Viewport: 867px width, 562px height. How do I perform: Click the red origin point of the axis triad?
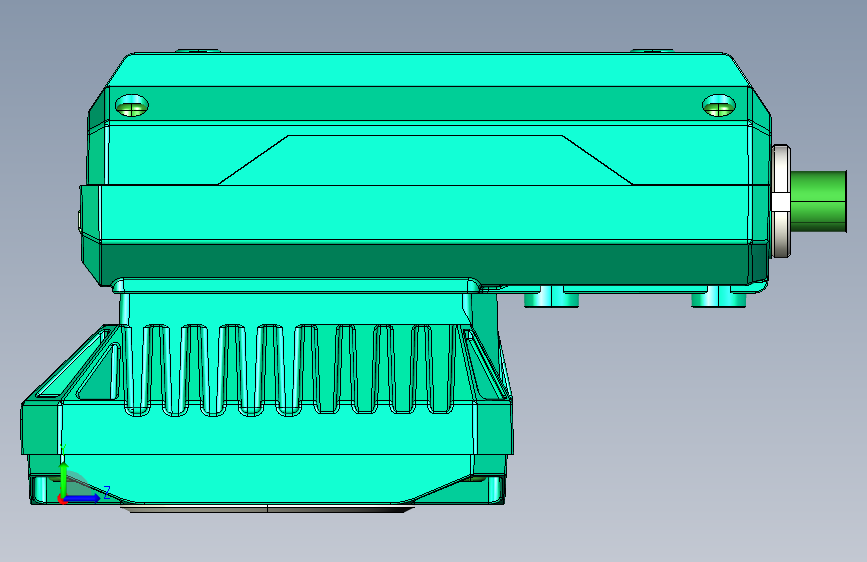(61, 499)
